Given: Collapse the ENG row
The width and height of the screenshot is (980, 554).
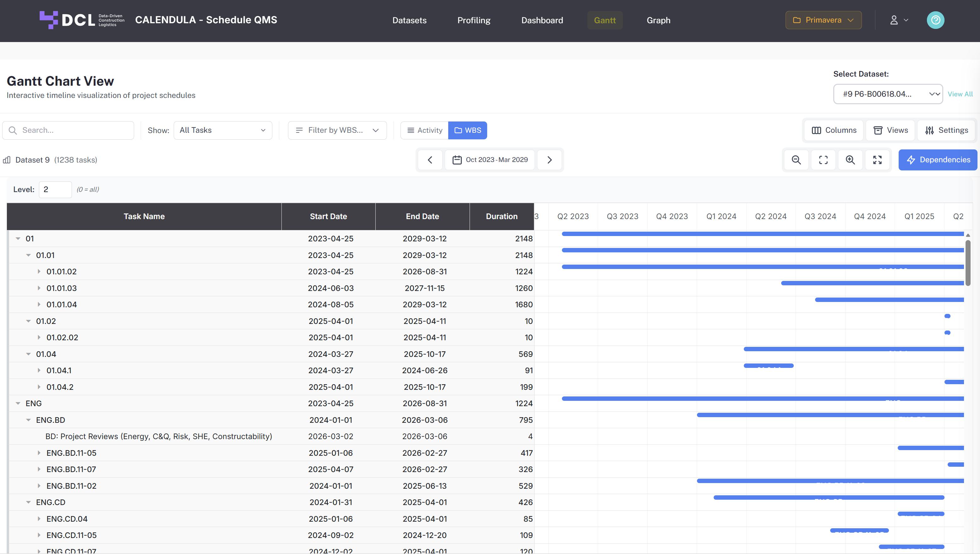Looking at the screenshot, I should click(18, 403).
